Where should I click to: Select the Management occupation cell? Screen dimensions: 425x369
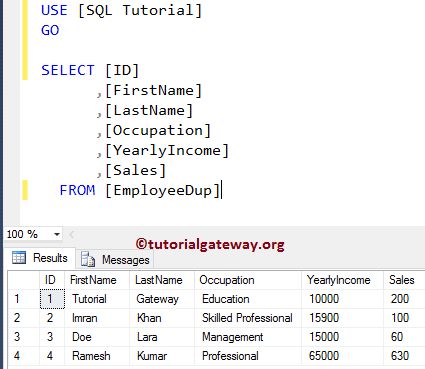248,337
